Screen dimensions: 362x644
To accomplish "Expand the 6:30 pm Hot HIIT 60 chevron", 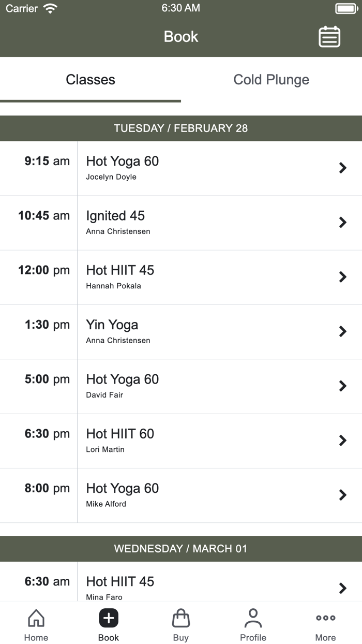I will point(342,441).
